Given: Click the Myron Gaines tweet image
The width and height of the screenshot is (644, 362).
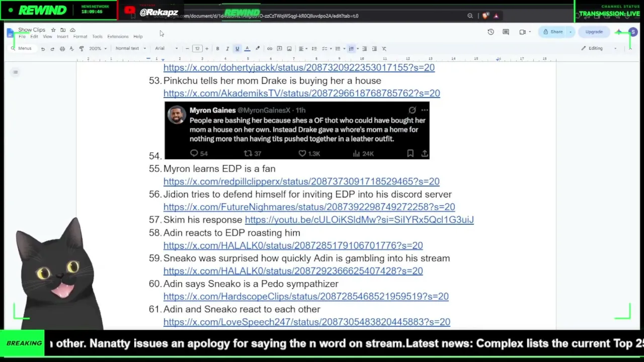Looking at the screenshot, I should (x=297, y=130).
